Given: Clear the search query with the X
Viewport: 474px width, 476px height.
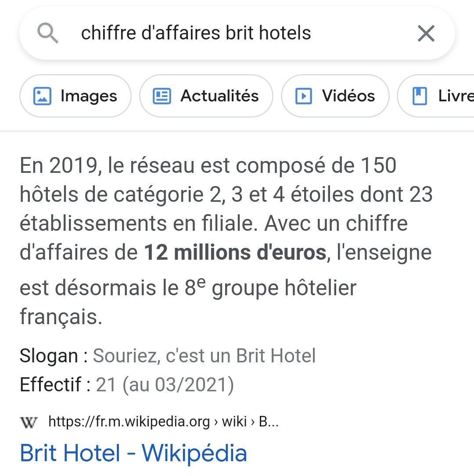Looking at the screenshot, I should (426, 33).
